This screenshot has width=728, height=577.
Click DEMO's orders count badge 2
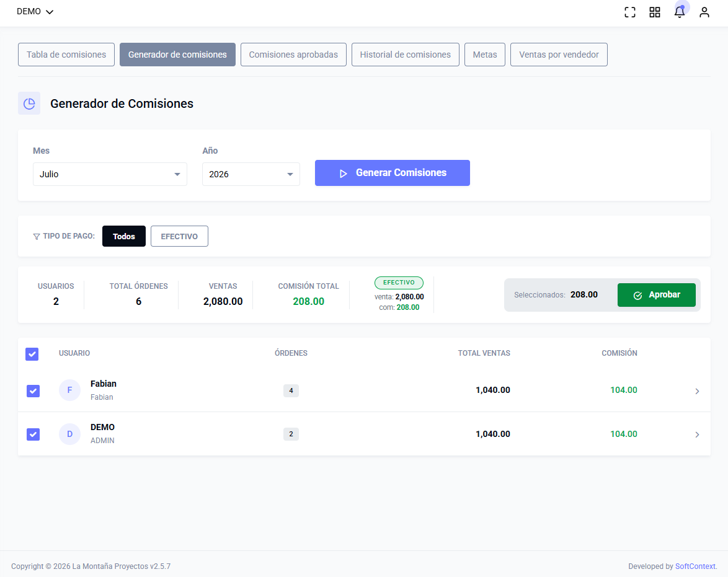click(x=291, y=434)
